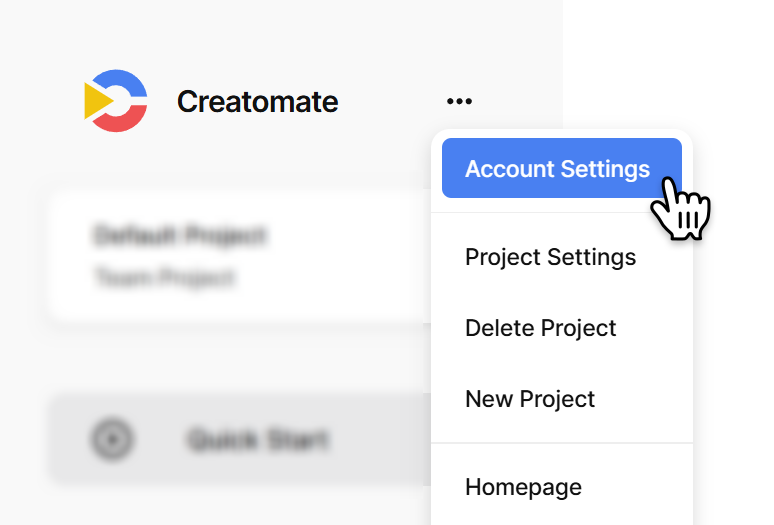Click the Creatomate logo icon
The width and height of the screenshot is (774, 525).
click(x=116, y=101)
